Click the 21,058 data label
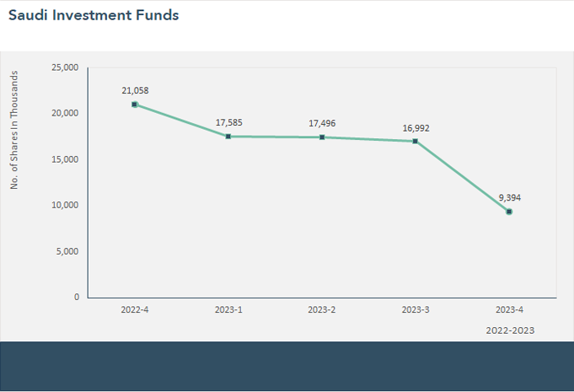Screen dimensions: 574x392 click(x=135, y=90)
